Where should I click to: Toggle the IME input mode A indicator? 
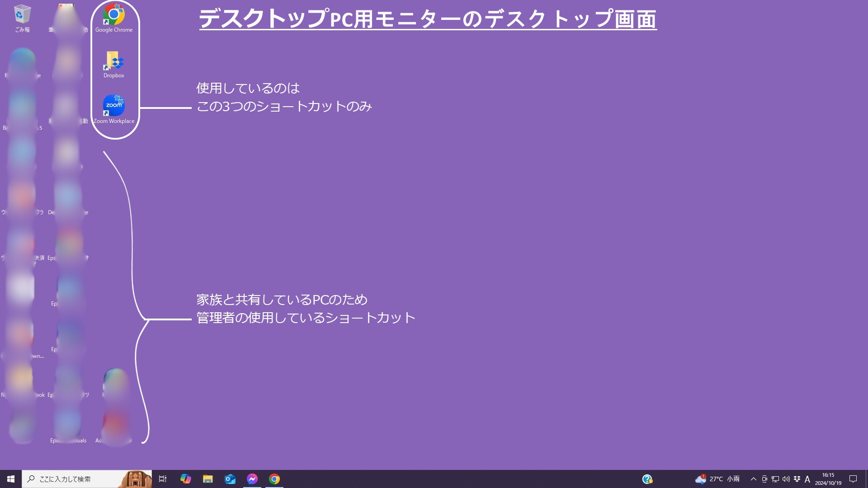(807, 479)
